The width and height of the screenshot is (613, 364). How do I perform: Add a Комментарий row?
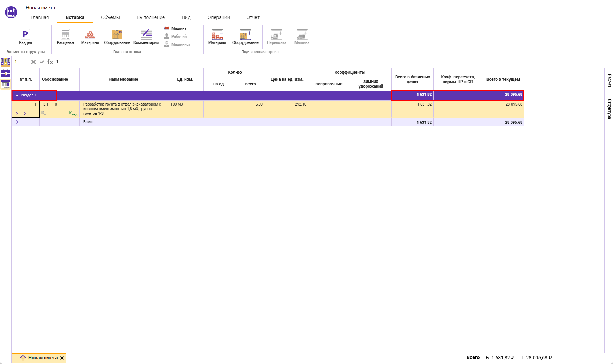[x=146, y=37]
